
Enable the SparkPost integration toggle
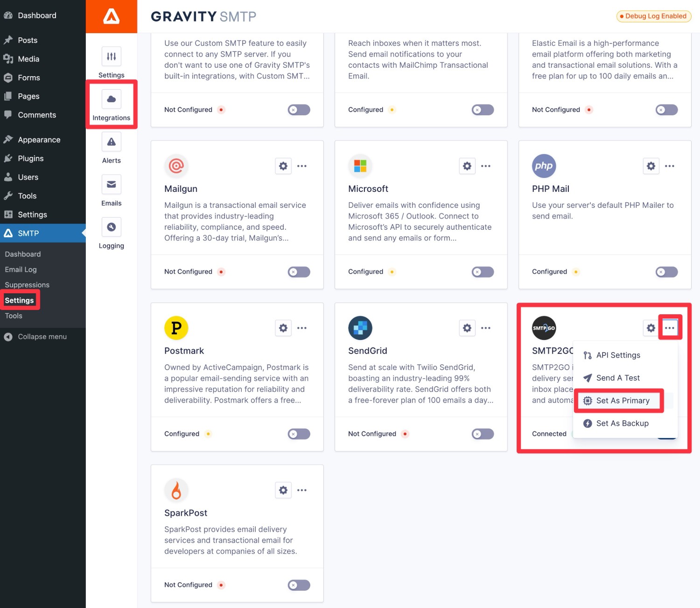[x=299, y=585]
